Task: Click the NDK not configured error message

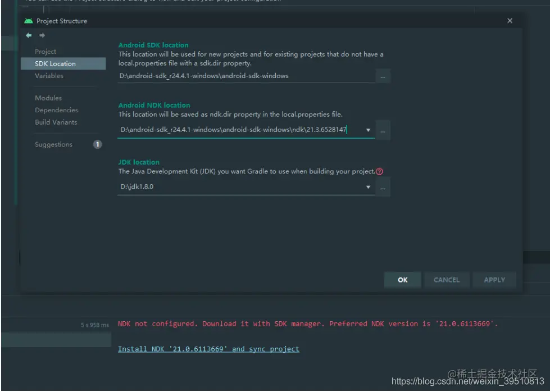Action: (308, 324)
